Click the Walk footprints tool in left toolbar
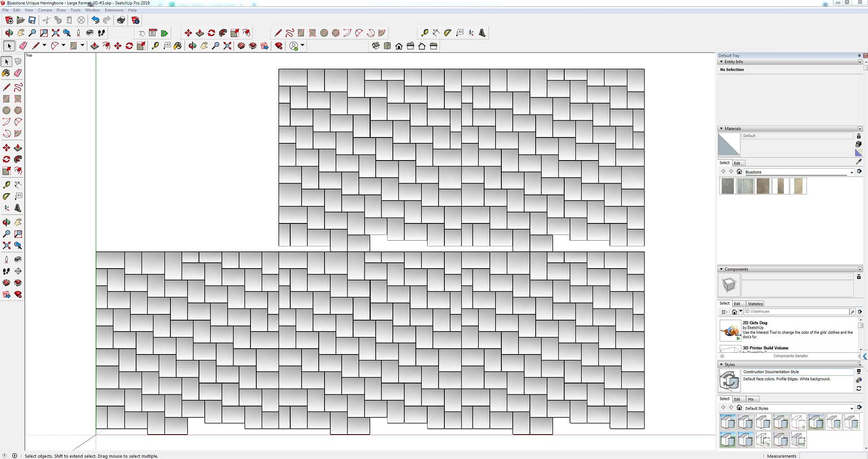The height and width of the screenshot is (459, 868). [x=6, y=271]
